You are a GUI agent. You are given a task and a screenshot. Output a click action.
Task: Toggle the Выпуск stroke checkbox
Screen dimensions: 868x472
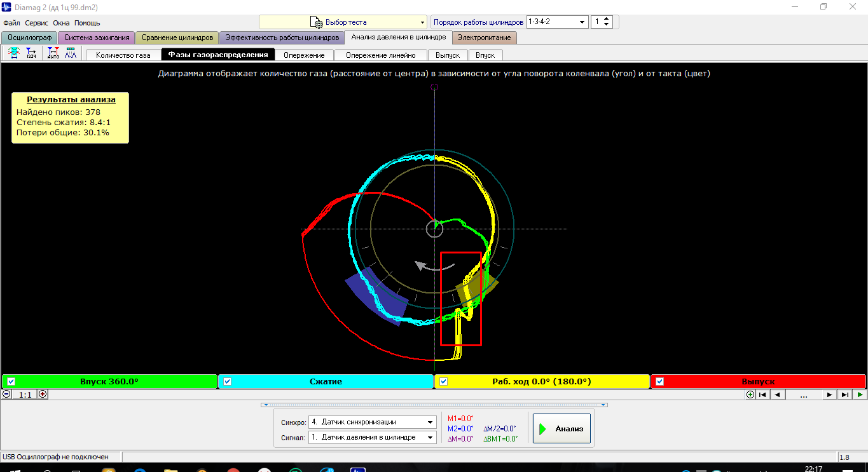(659, 381)
